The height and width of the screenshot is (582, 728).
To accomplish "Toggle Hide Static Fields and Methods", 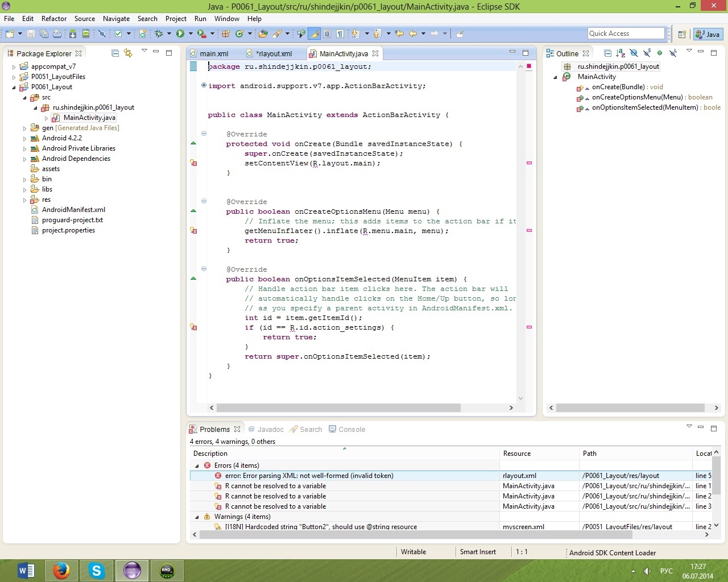I will point(647,53).
